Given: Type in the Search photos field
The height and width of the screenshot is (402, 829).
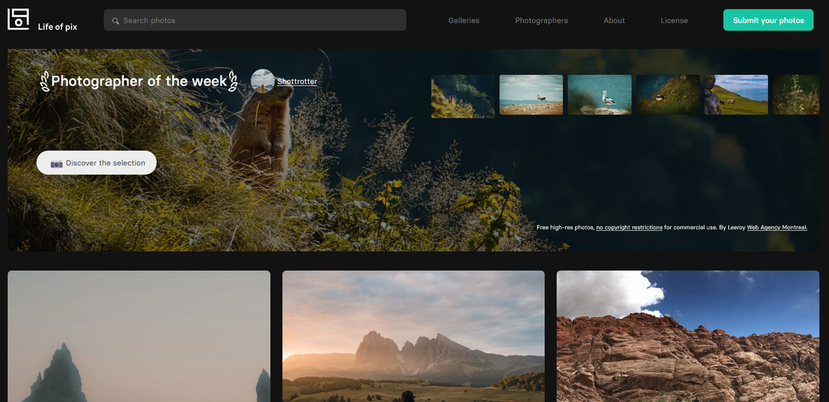Looking at the screenshot, I should point(260,20).
